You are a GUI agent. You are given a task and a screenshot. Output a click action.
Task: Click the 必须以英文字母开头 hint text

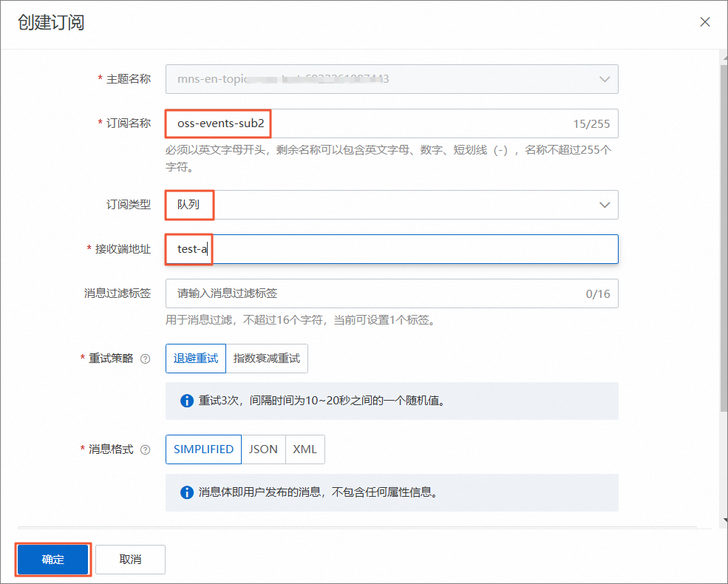tap(389, 158)
